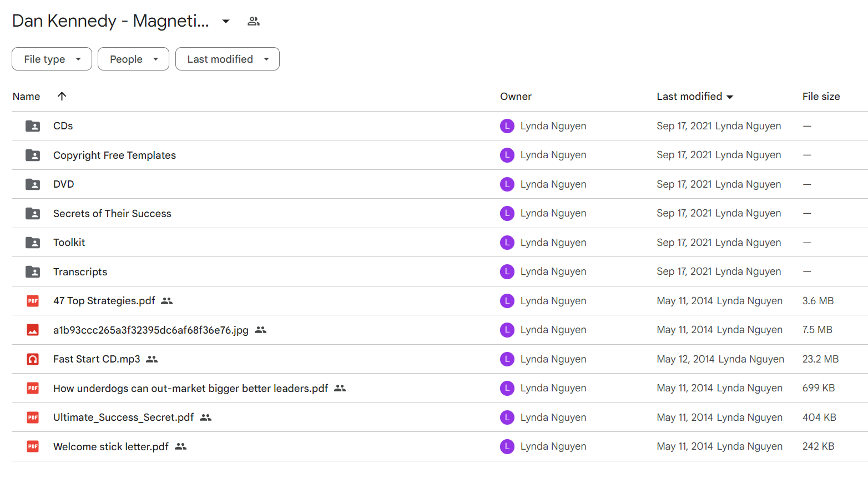Click owner avatar in the Toolkit row

coord(507,243)
